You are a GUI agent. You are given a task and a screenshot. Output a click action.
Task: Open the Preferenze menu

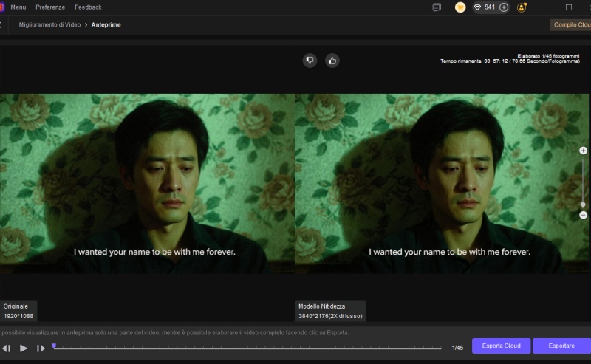[x=50, y=7]
